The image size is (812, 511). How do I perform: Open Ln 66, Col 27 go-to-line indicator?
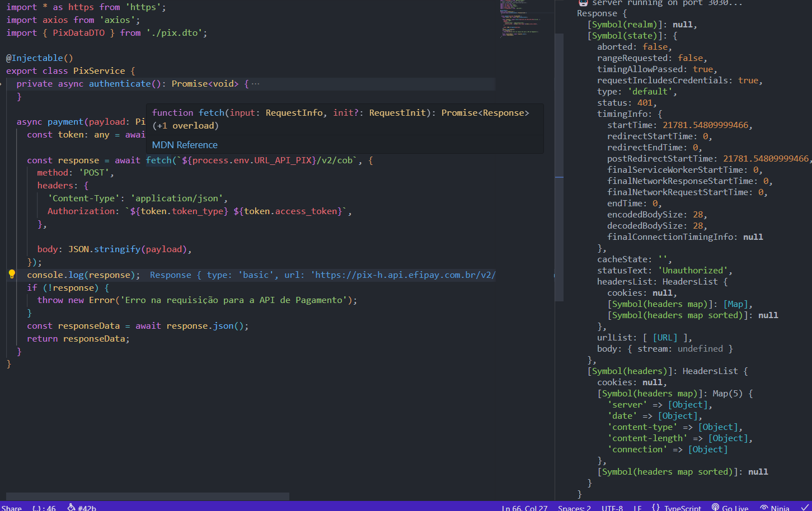coord(524,508)
